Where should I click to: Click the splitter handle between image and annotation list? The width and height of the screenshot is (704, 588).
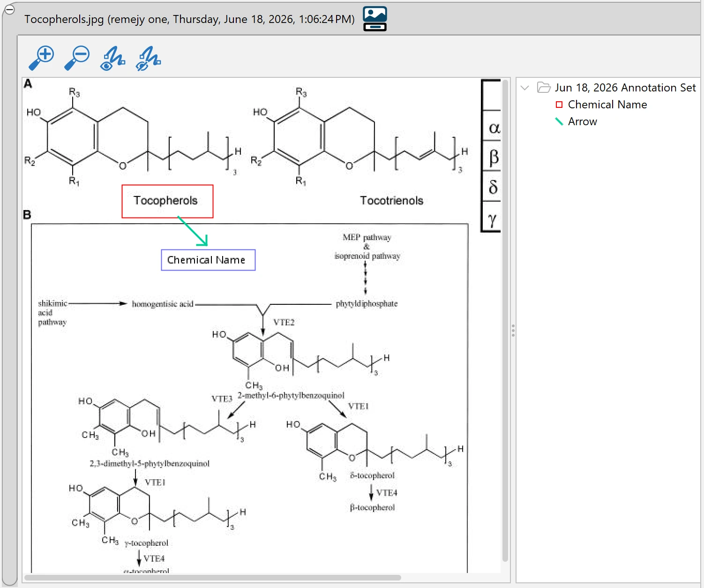[513, 331]
